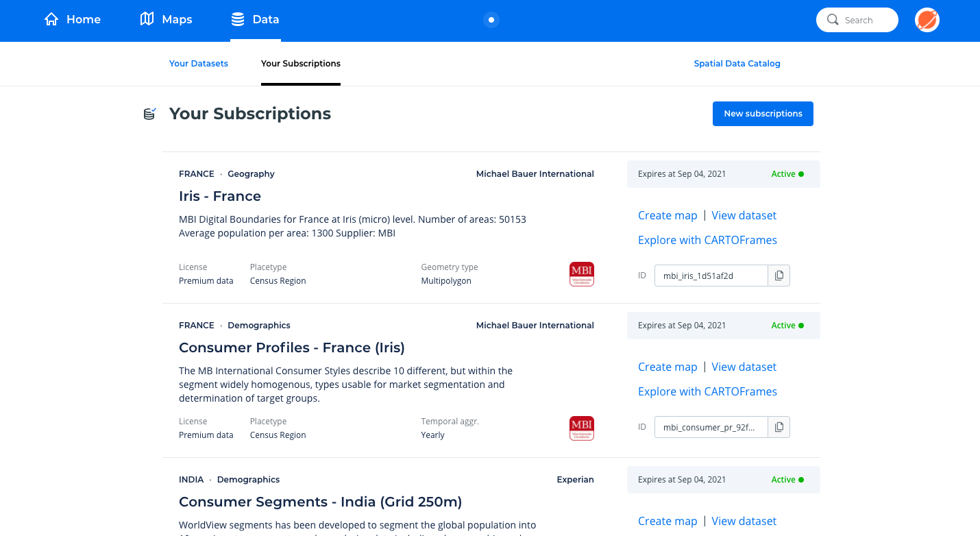Viewport: 980px width, 536px height.
Task: View dataset for Consumer Segments - India
Action: pos(744,521)
